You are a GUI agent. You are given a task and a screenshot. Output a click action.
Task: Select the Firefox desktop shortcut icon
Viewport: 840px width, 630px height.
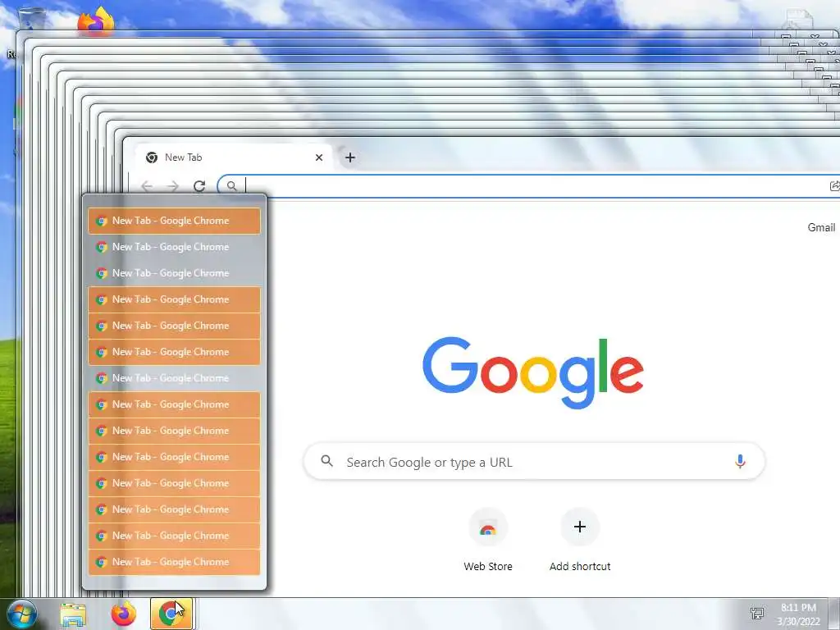click(96, 21)
